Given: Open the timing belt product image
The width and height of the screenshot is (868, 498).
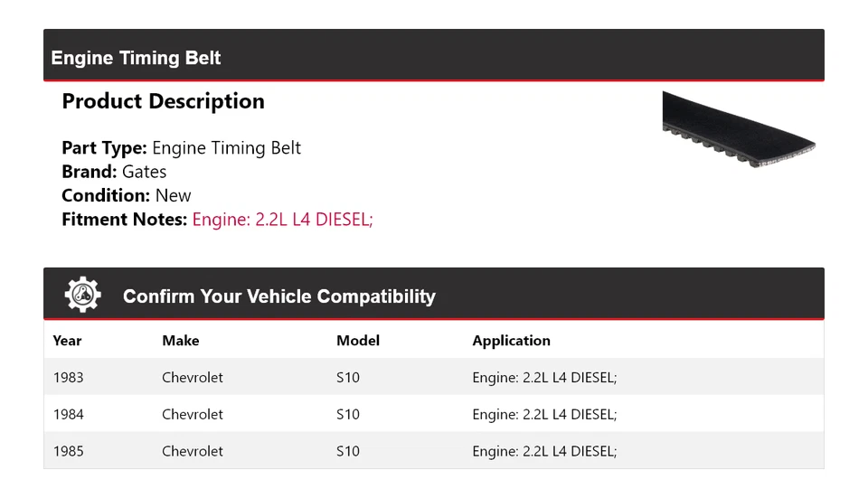Looking at the screenshot, I should click(x=738, y=132).
